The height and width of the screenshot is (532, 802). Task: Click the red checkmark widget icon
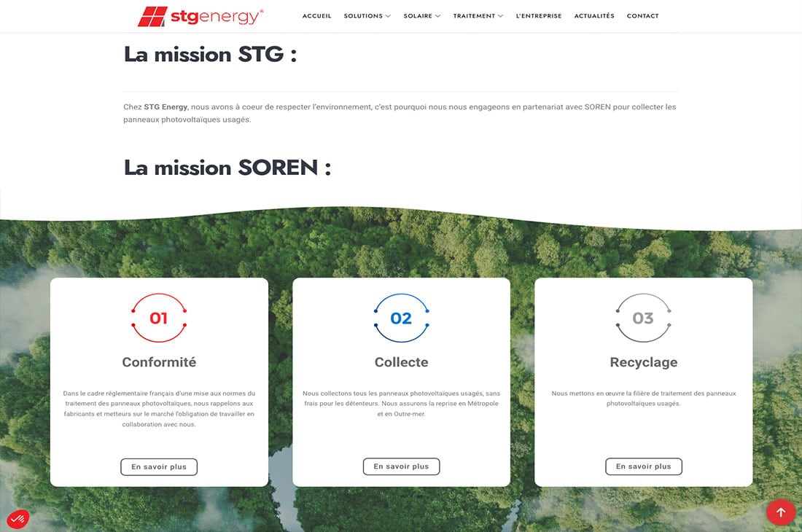pos(18,519)
